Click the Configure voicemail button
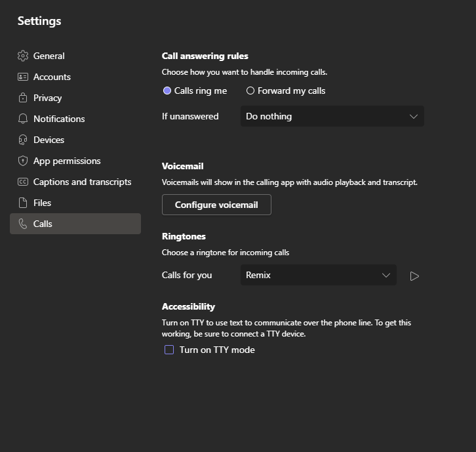The height and width of the screenshot is (452, 476). (216, 205)
